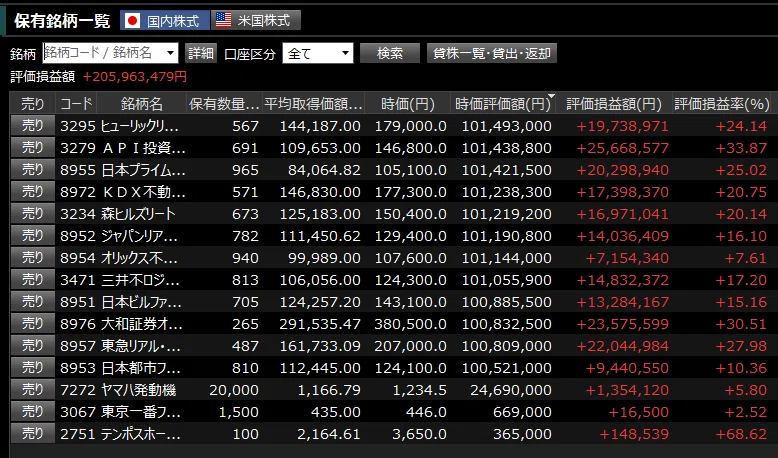Image resolution: width=778 pixels, height=458 pixels.
Task: Sell 3279 API投資 with 売り button
Action: tap(33, 148)
